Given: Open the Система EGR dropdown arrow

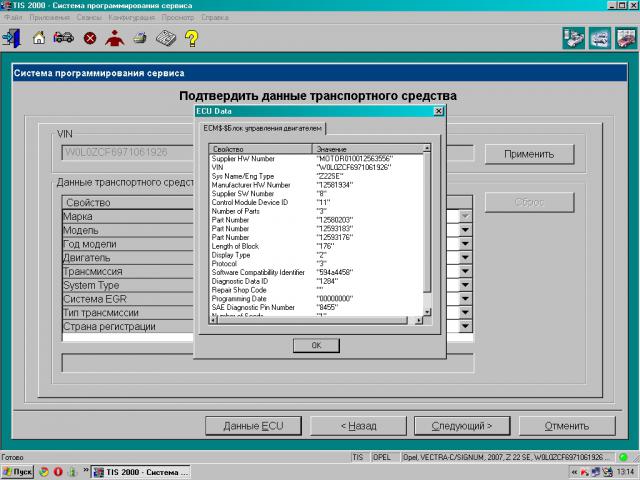Looking at the screenshot, I should [465, 299].
